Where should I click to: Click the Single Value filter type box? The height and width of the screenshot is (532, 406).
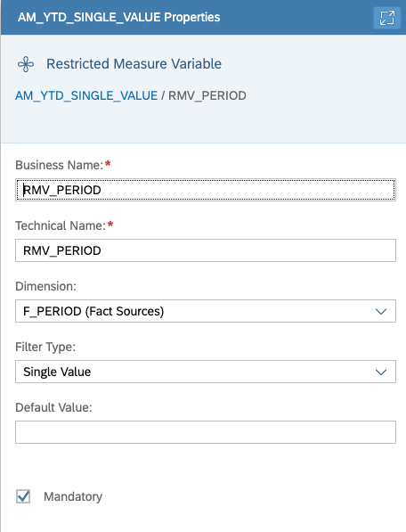pyautogui.click(x=206, y=372)
